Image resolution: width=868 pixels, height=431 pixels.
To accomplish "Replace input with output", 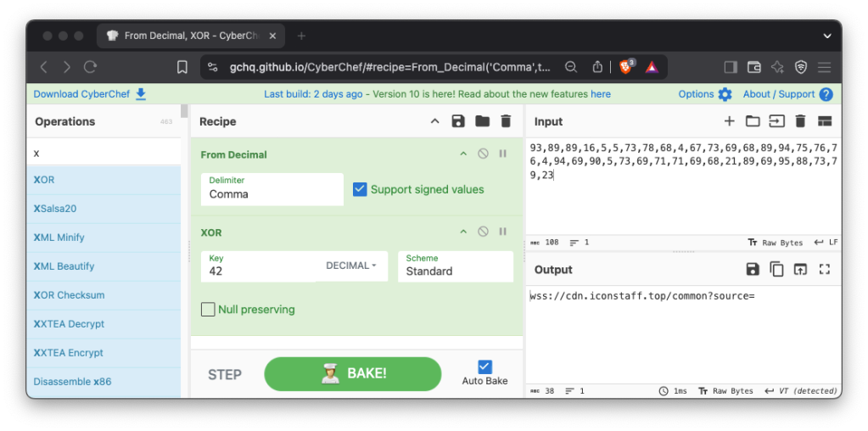I will [800, 270].
